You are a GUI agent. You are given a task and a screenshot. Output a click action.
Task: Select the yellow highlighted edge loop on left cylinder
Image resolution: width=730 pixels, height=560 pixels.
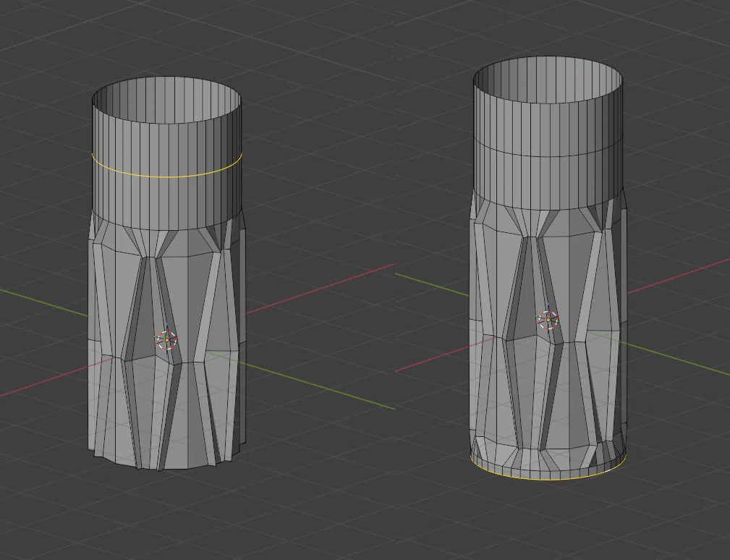tap(166, 177)
